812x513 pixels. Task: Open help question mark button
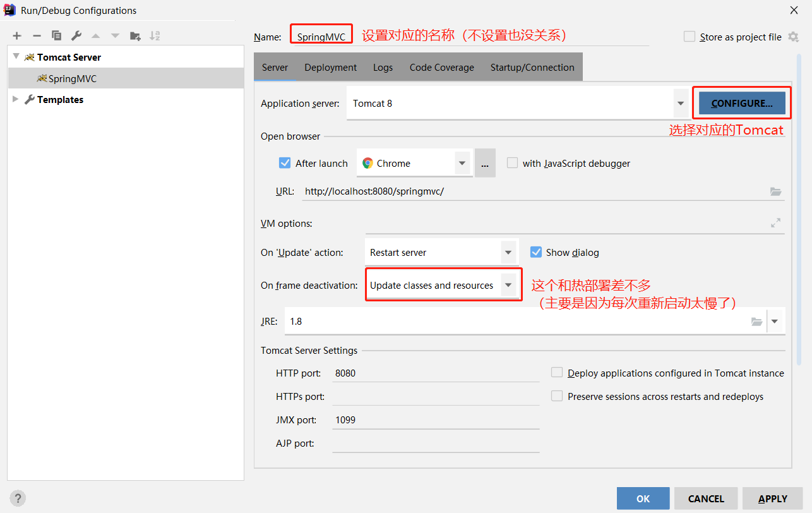click(18, 498)
